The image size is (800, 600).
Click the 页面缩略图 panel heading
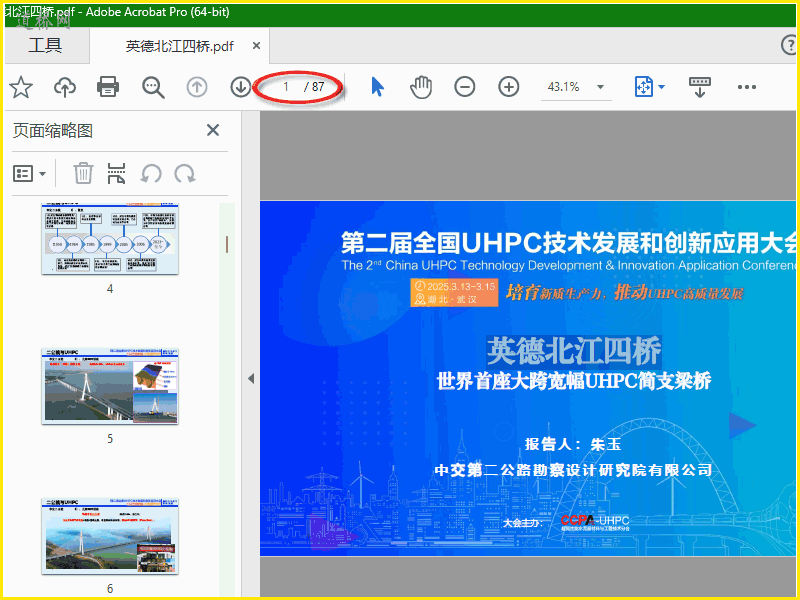click(x=53, y=131)
